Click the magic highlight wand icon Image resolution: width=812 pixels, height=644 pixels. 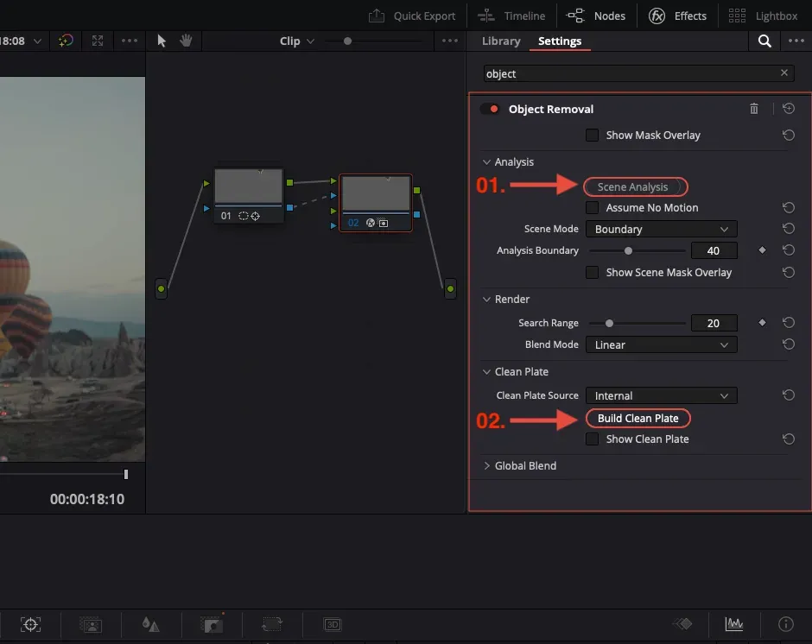66,41
